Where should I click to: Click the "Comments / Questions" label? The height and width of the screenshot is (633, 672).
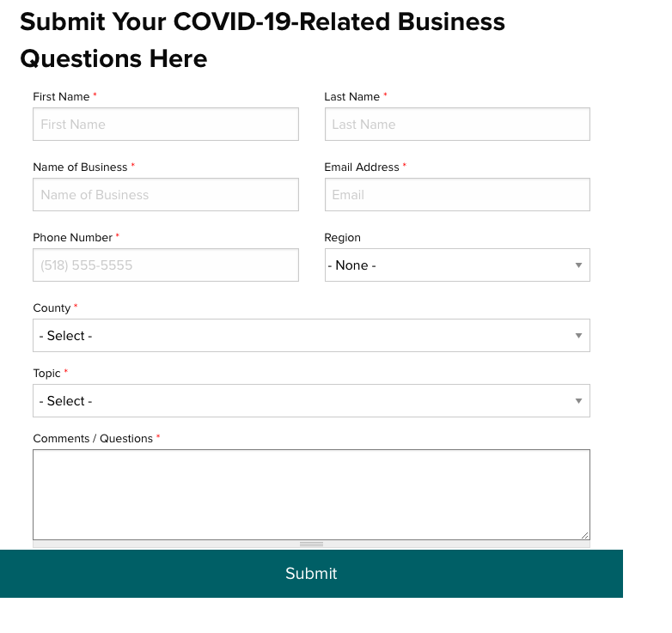(x=93, y=439)
